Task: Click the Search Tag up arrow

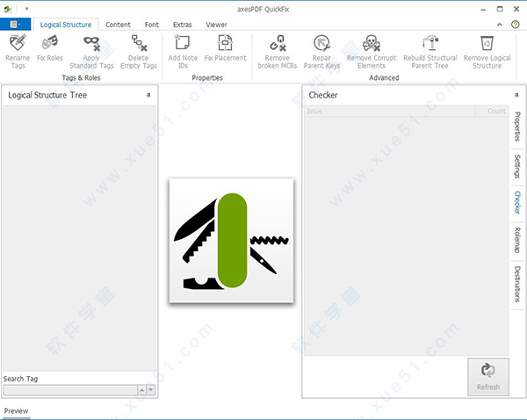Action: 141,390
